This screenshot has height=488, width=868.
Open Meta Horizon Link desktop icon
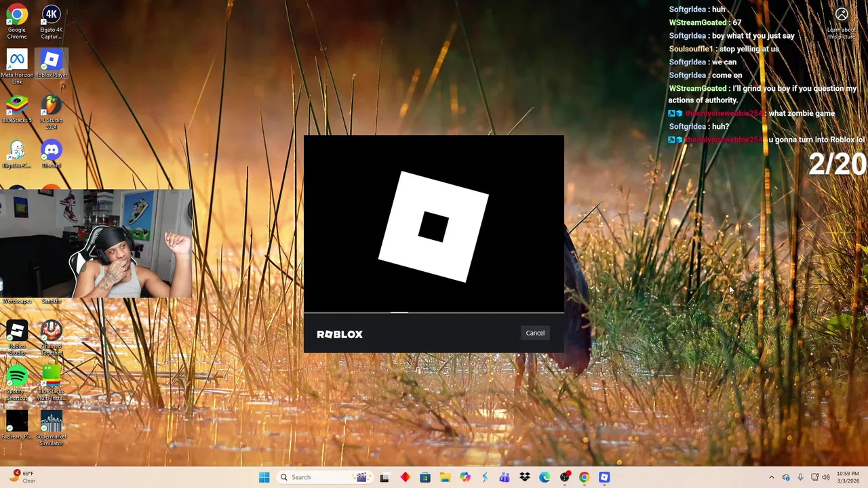pyautogui.click(x=17, y=67)
